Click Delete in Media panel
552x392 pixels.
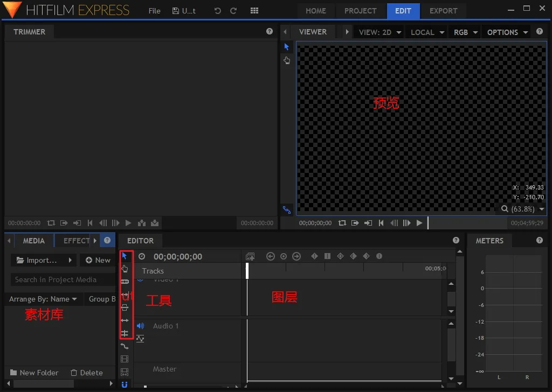pos(87,373)
